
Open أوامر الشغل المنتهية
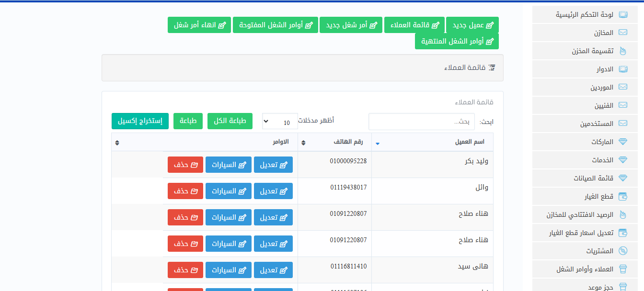tap(457, 41)
